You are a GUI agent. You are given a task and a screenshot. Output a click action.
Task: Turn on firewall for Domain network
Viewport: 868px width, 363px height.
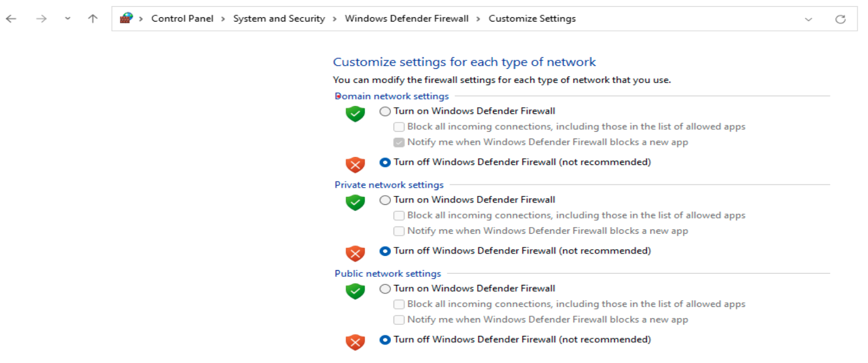coord(385,111)
